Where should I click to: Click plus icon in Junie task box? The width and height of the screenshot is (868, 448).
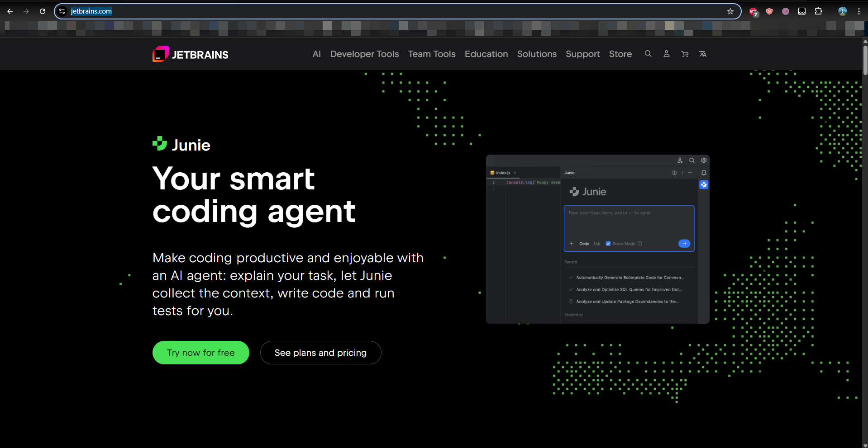point(572,244)
